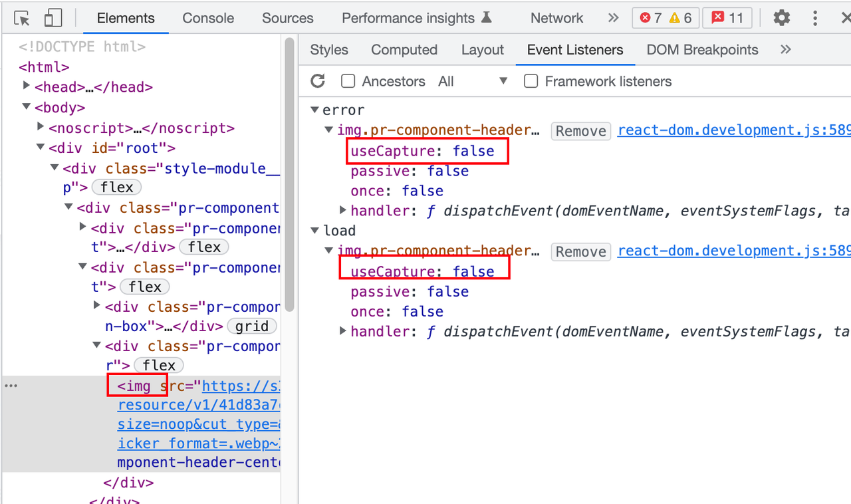This screenshot has height=504, width=851.
Task: Toggle the device toolbar icon
Action: (53, 18)
